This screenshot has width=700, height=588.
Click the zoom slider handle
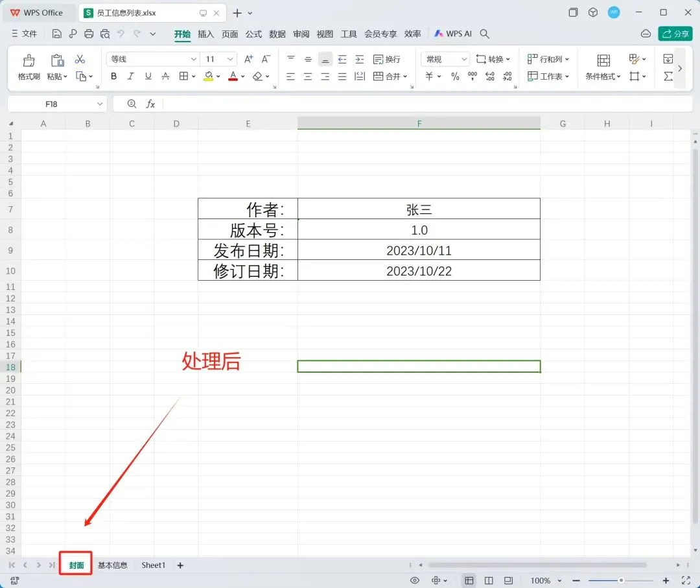click(620, 580)
